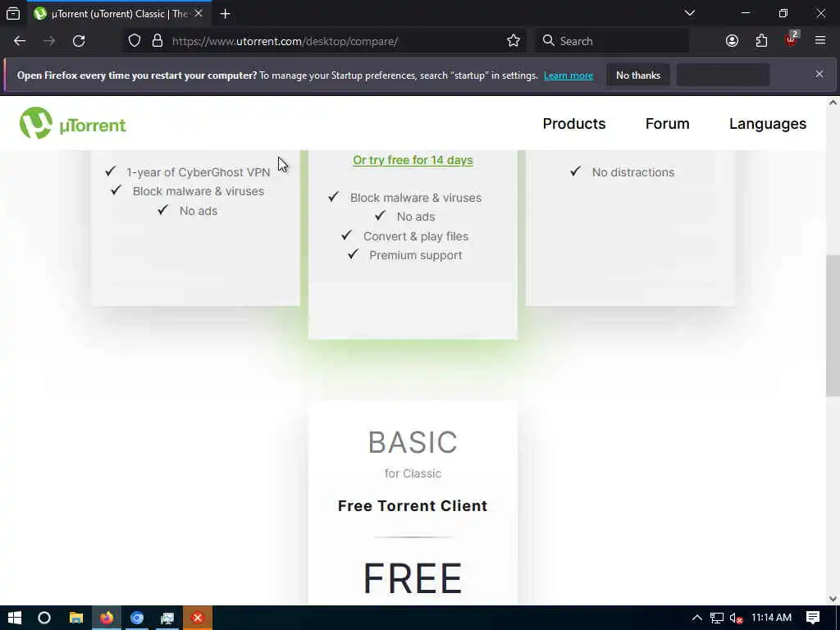Click the 'for Classic' subtitle
840x630 pixels.
point(413,473)
